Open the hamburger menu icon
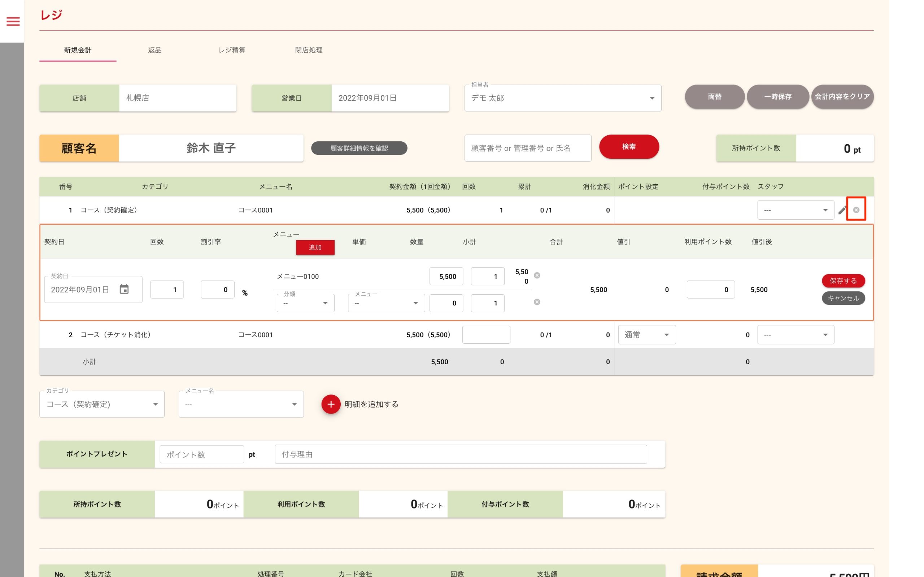Viewport: 924px width, 577px height. click(13, 21)
